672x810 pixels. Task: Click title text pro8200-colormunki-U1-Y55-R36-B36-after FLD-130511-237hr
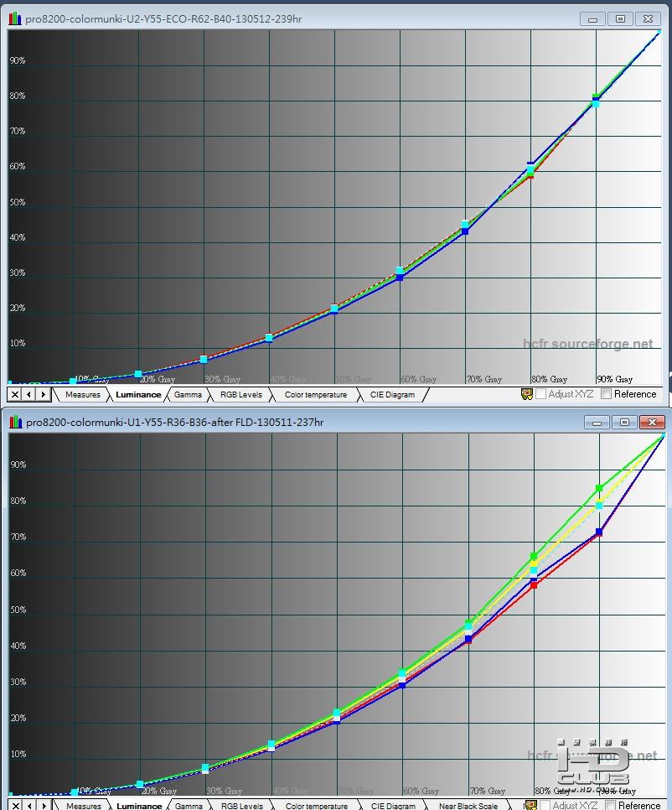tap(175, 422)
